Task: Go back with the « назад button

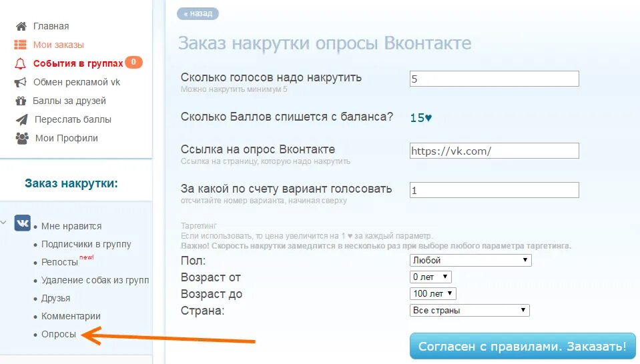Action: (x=198, y=13)
